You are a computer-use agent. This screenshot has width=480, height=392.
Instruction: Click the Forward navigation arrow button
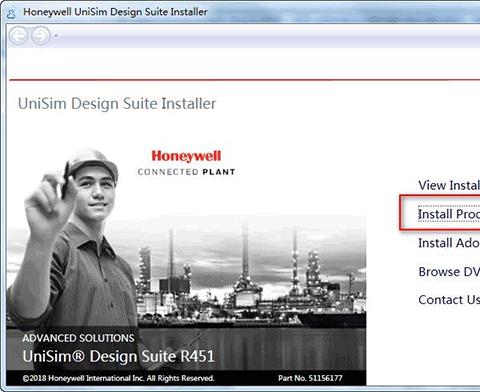(41, 36)
